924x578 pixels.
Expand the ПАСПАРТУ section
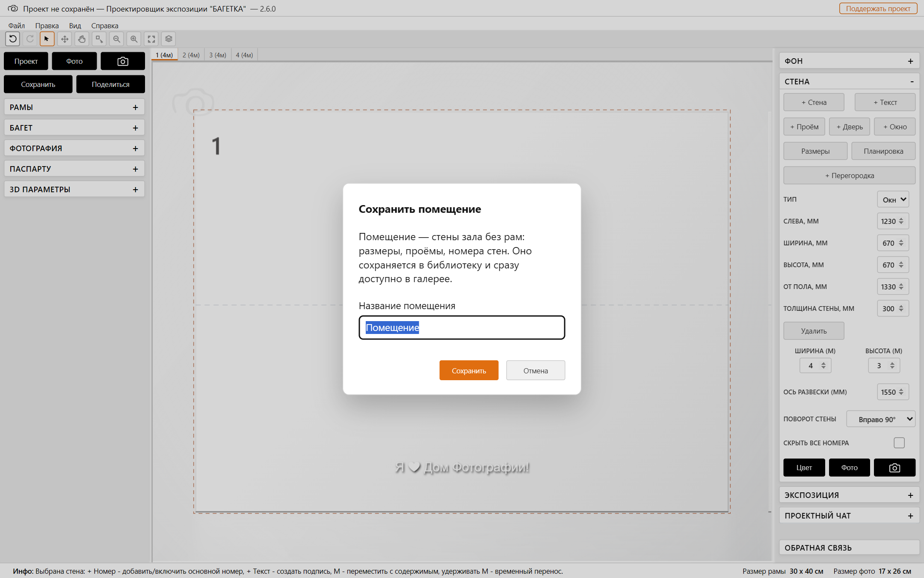[x=74, y=169]
